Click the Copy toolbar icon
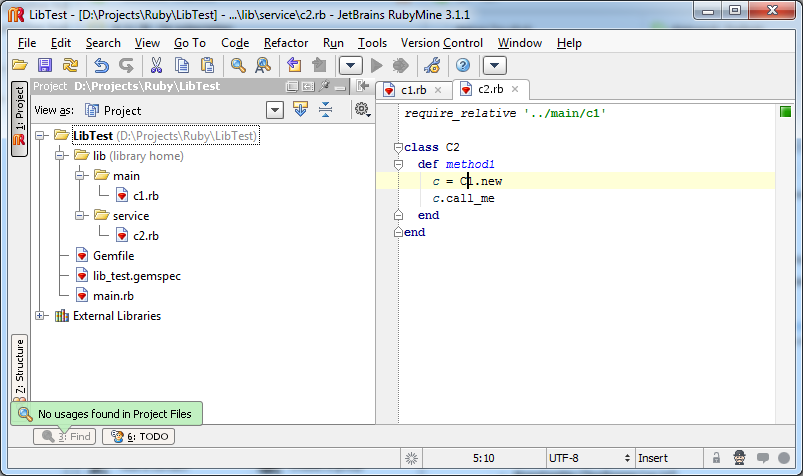This screenshot has height=476, width=803. 182,65
